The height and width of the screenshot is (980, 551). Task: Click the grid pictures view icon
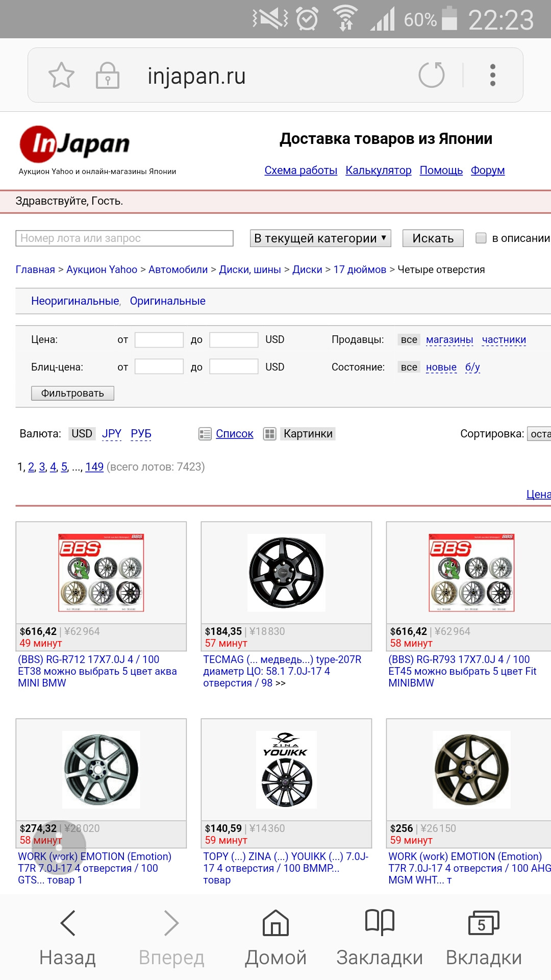pos(269,434)
